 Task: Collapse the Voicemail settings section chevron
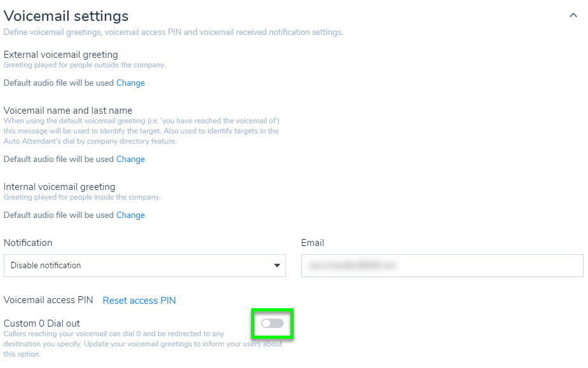pyautogui.click(x=573, y=15)
